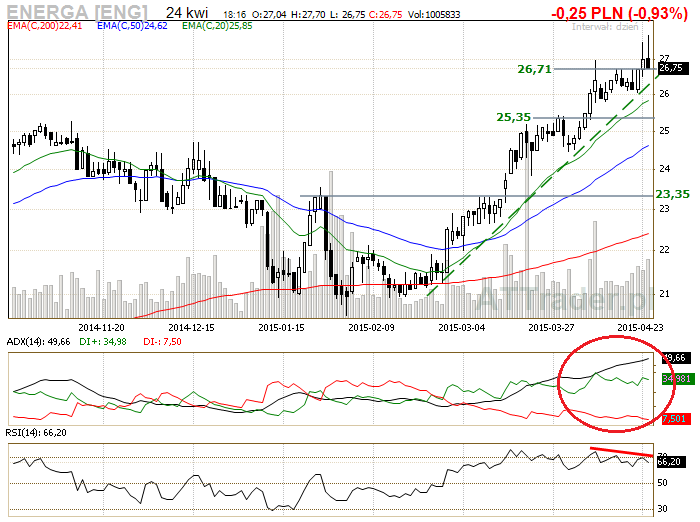Click the DI+: 34,98 label
The height and width of the screenshot is (522, 700).
[103, 342]
